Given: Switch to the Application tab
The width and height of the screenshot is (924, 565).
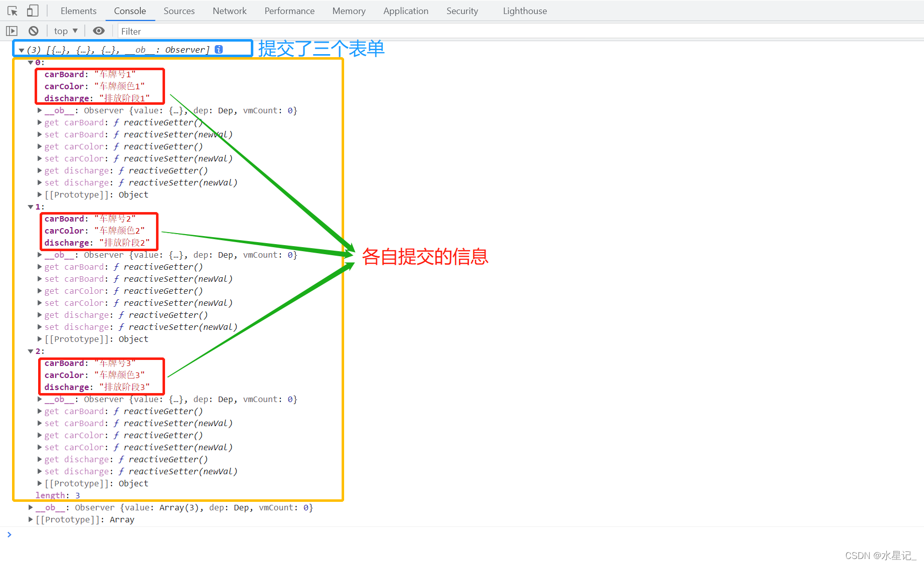Looking at the screenshot, I should [405, 11].
